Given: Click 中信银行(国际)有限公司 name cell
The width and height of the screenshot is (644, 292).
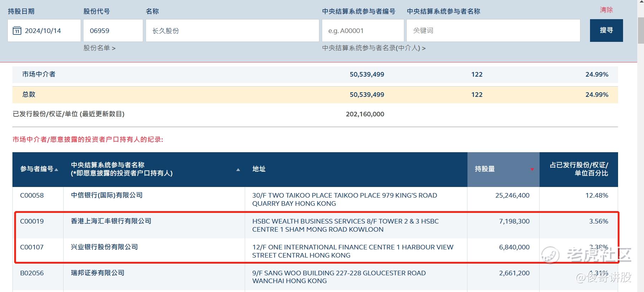Looking at the screenshot, I should coord(107,195).
